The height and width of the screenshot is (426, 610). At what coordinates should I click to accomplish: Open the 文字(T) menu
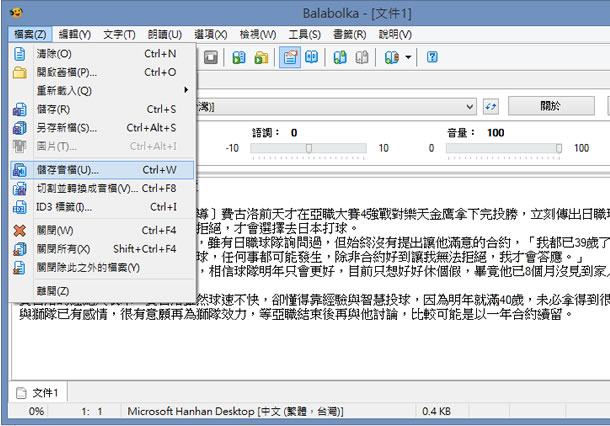119,35
